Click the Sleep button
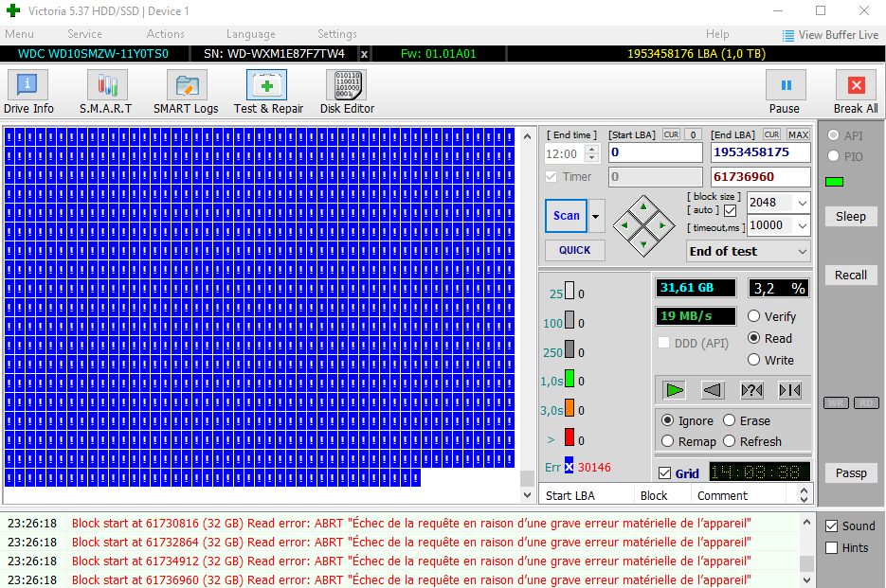This screenshot has height=588, width=886. pyautogui.click(x=850, y=216)
